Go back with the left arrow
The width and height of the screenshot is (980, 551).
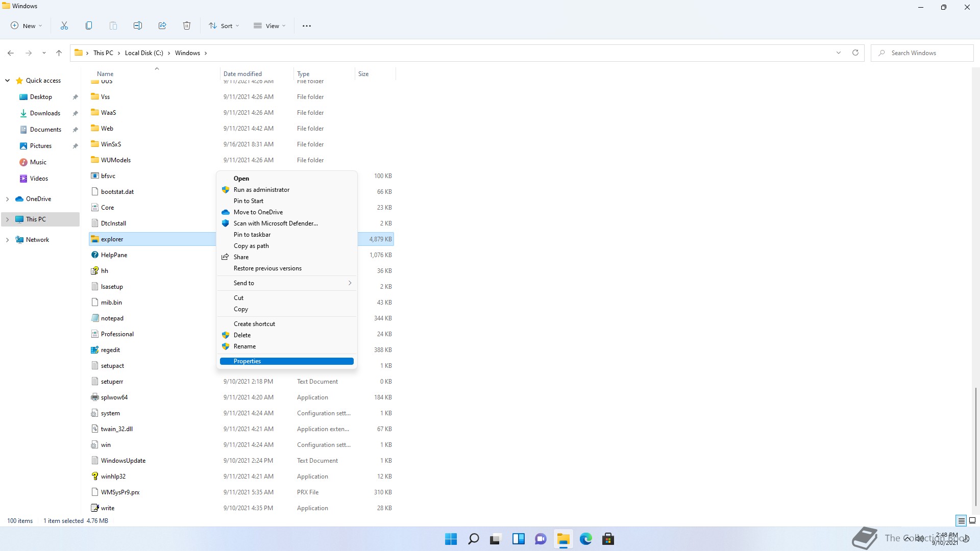pos(11,53)
